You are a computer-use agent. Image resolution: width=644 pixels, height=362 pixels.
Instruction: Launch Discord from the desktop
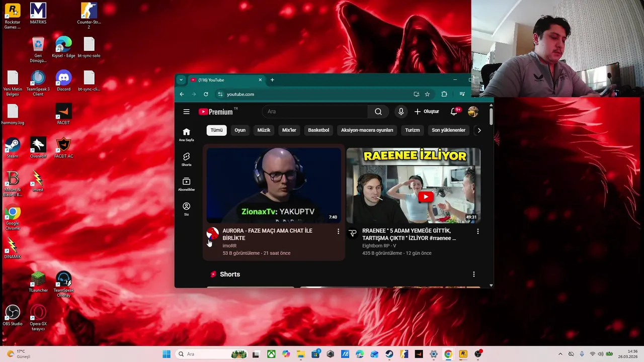(x=63, y=81)
